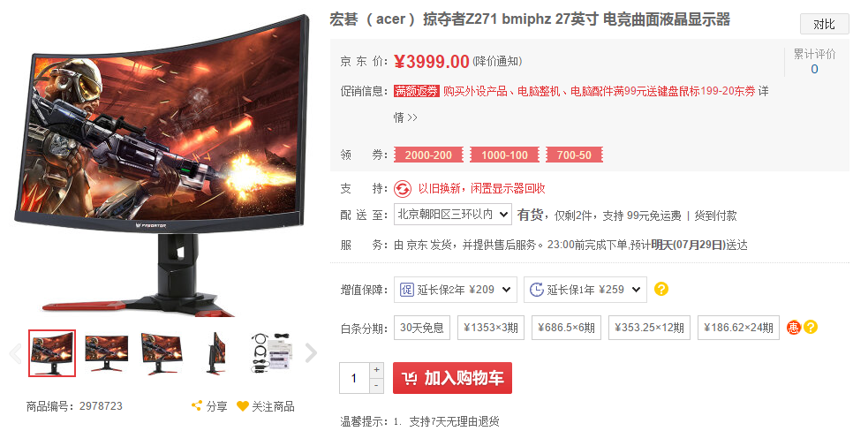
Task: Click the share icon below the gallery
Action: pyautogui.click(x=196, y=405)
